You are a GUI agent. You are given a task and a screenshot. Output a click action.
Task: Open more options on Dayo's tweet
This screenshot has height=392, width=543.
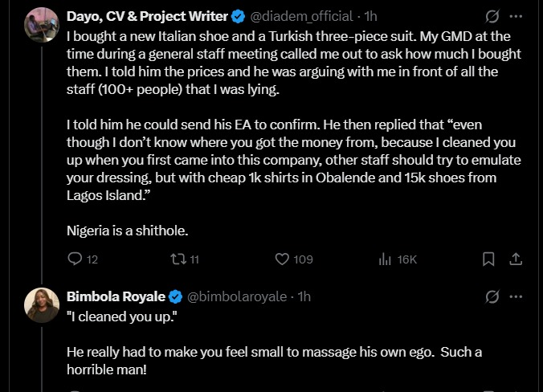pos(516,16)
